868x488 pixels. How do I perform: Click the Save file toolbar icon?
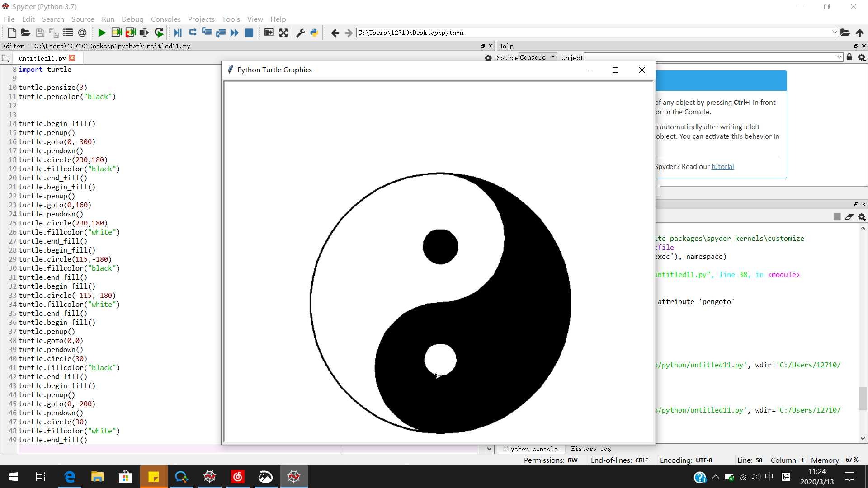point(39,33)
